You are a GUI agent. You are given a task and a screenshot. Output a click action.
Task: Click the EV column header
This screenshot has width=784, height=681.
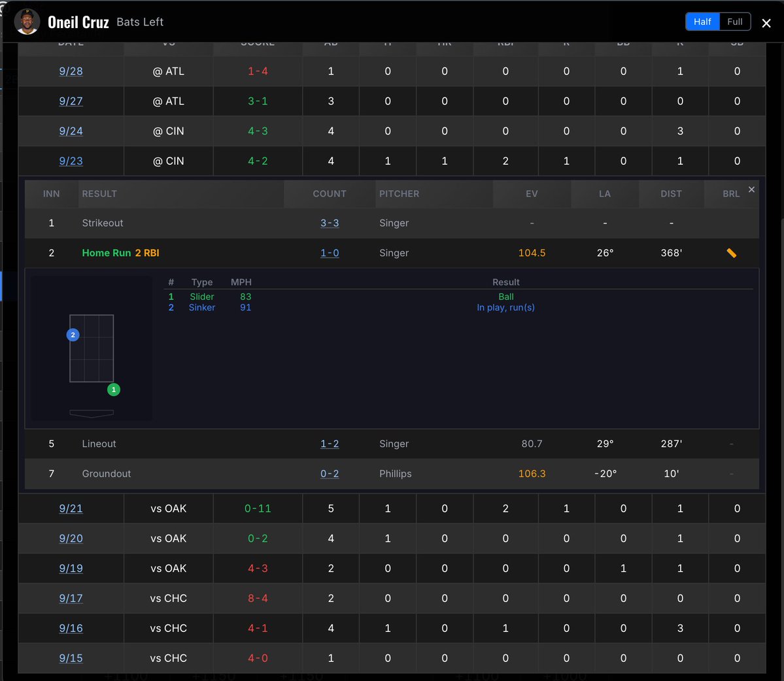coord(532,194)
